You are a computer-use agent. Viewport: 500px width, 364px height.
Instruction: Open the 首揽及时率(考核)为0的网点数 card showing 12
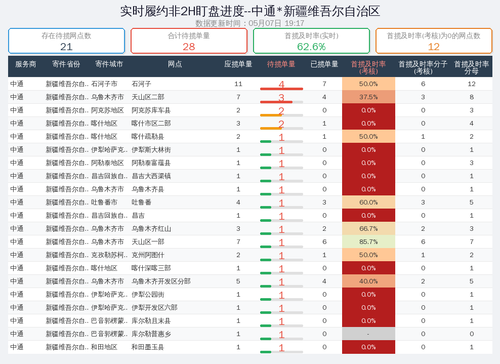pyautogui.click(x=434, y=41)
